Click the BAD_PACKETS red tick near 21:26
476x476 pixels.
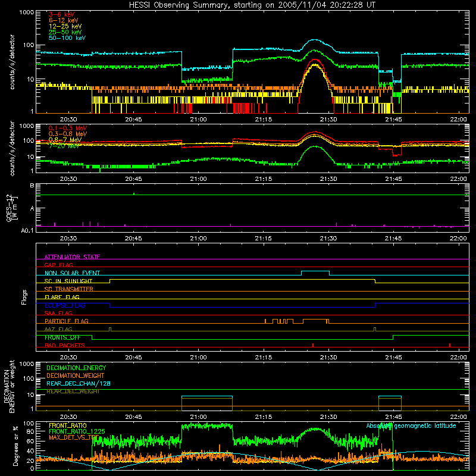[313, 345]
